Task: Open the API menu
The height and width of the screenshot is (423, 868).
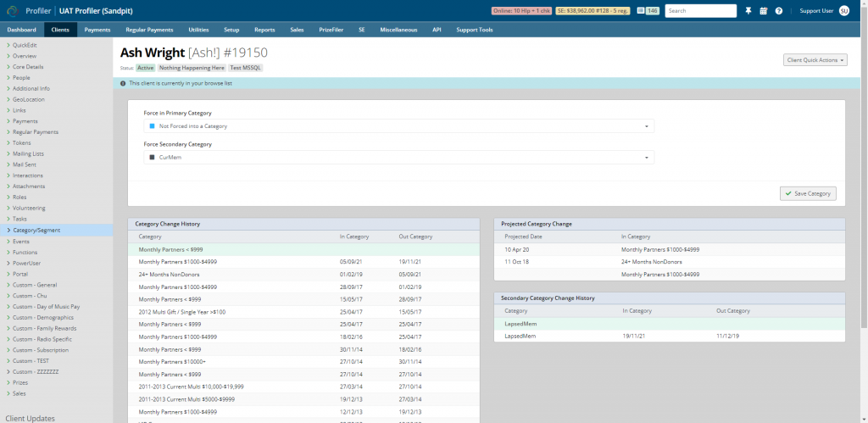Action: 437,30
